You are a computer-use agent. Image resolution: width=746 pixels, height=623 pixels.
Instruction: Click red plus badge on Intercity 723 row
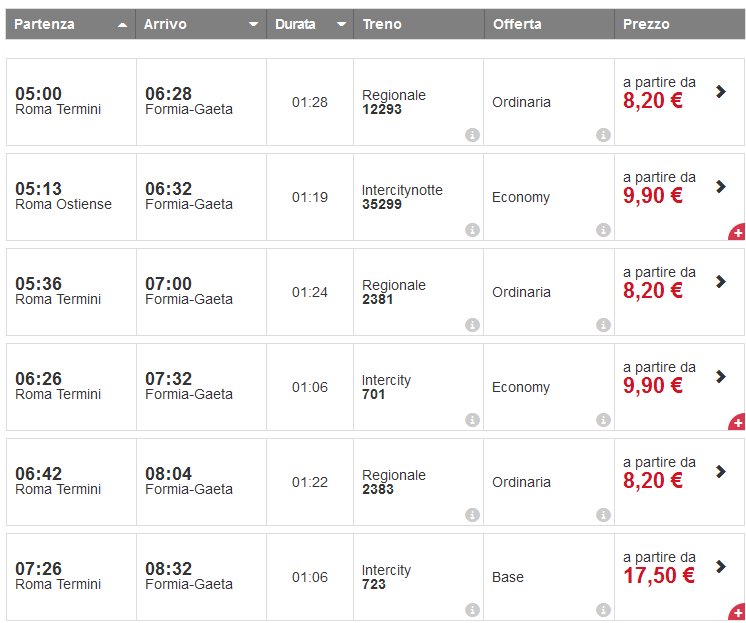(738, 612)
